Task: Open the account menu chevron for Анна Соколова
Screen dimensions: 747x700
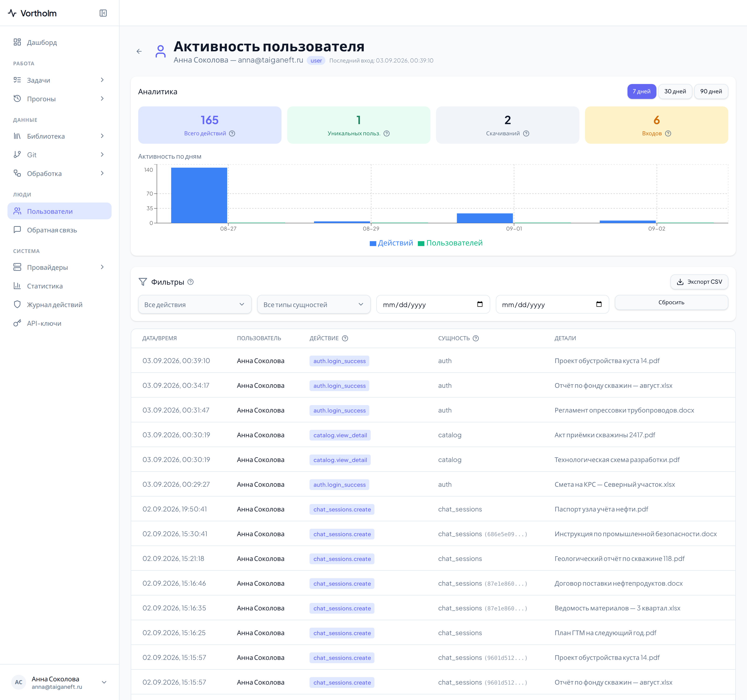Action: (104, 682)
